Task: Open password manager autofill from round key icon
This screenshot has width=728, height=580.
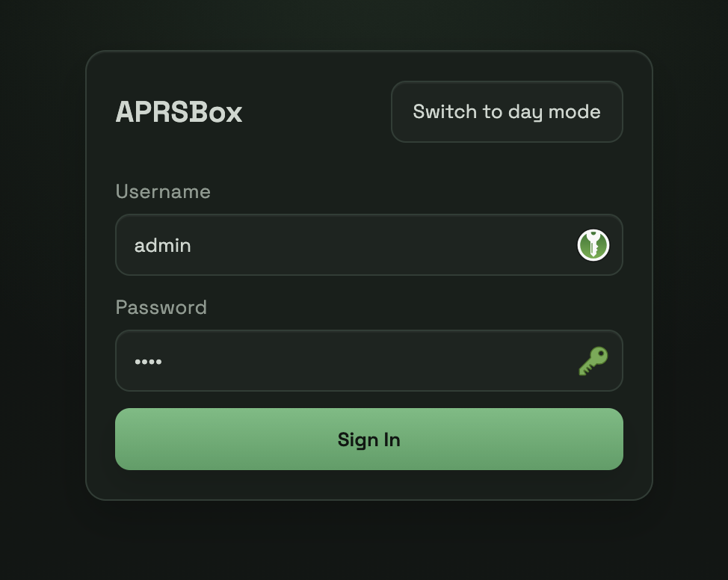Action: pos(593,245)
